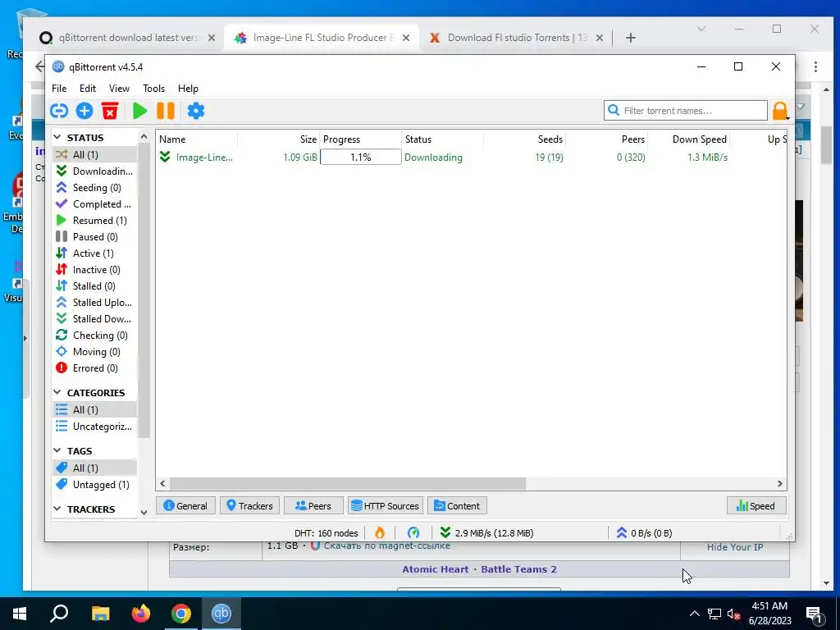Collapse the TAGS section

(57, 451)
